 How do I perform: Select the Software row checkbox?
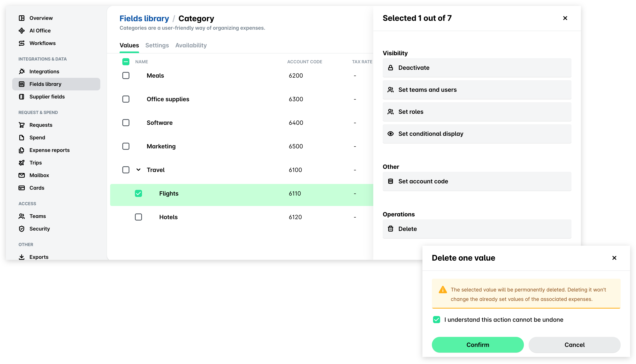(126, 122)
